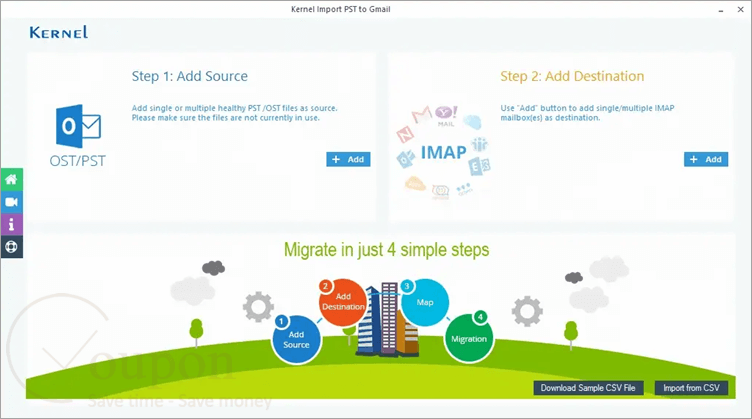752x419 pixels.
Task: Click the blue Add Source step circle
Action: tap(296, 339)
